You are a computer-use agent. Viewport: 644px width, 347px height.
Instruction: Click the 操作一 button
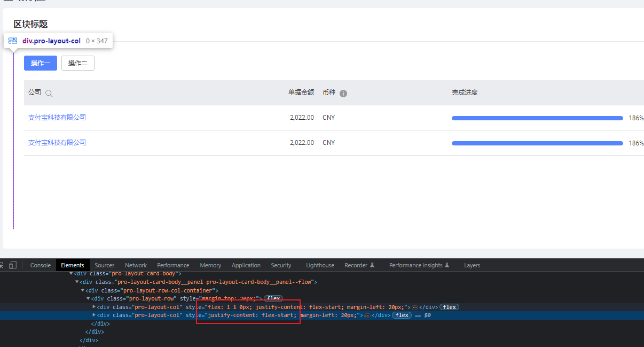pyautogui.click(x=40, y=63)
